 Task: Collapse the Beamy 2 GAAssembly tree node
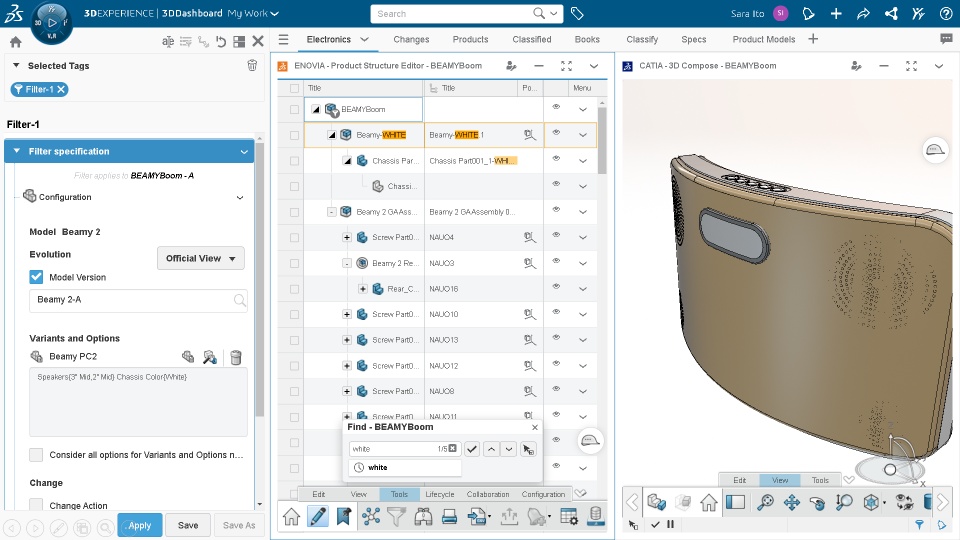coord(331,212)
